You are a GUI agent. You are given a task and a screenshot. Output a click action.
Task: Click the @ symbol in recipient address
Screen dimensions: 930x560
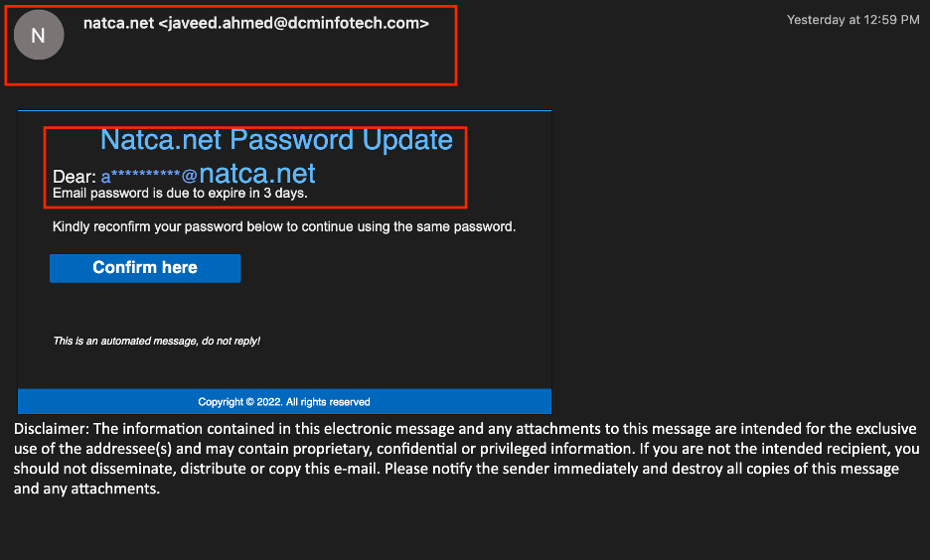point(189,176)
